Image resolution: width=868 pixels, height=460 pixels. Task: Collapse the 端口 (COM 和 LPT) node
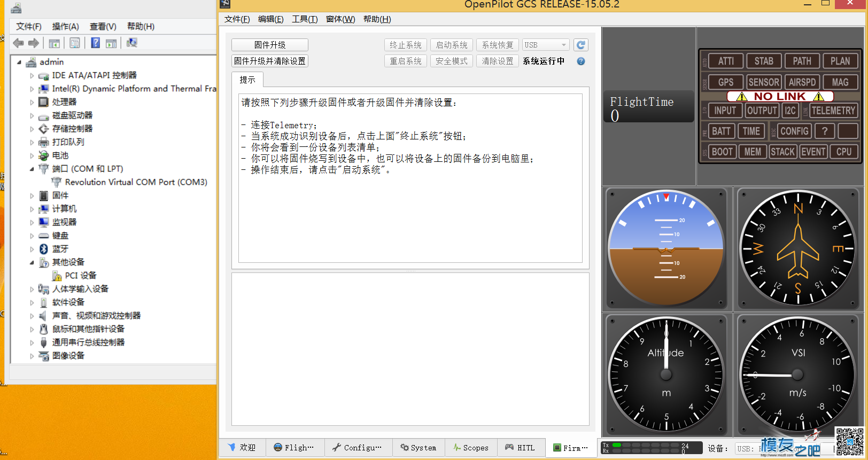32,169
